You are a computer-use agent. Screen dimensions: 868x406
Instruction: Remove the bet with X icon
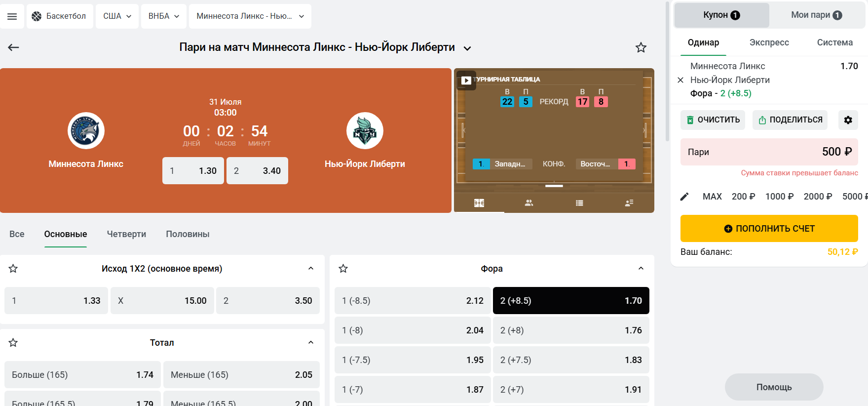pos(680,80)
